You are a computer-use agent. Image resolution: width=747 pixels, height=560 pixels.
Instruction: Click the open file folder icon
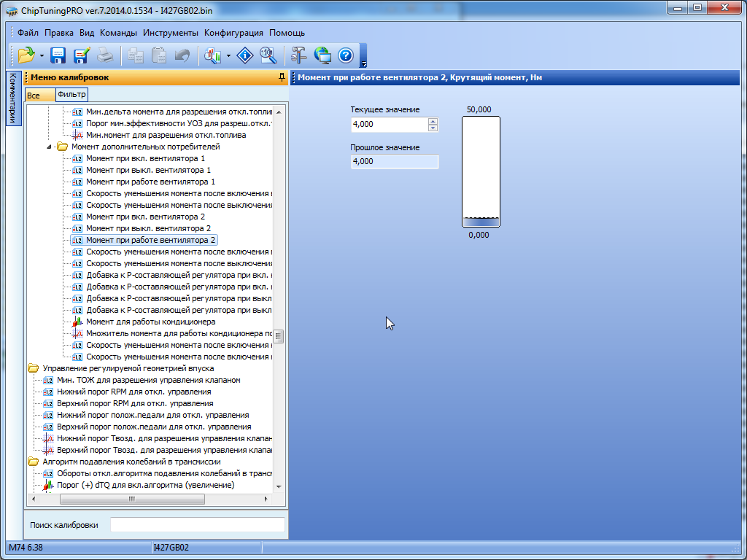point(26,55)
